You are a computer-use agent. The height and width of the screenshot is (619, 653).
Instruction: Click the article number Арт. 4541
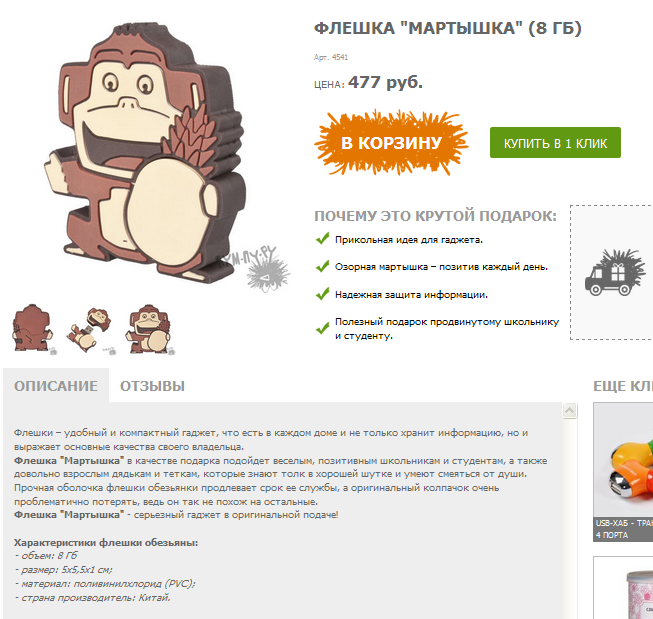[331, 57]
